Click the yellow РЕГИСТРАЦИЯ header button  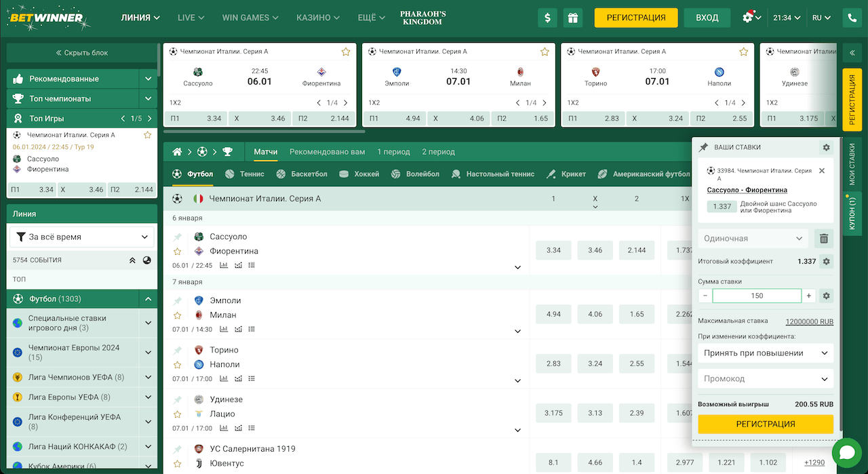(x=635, y=18)
